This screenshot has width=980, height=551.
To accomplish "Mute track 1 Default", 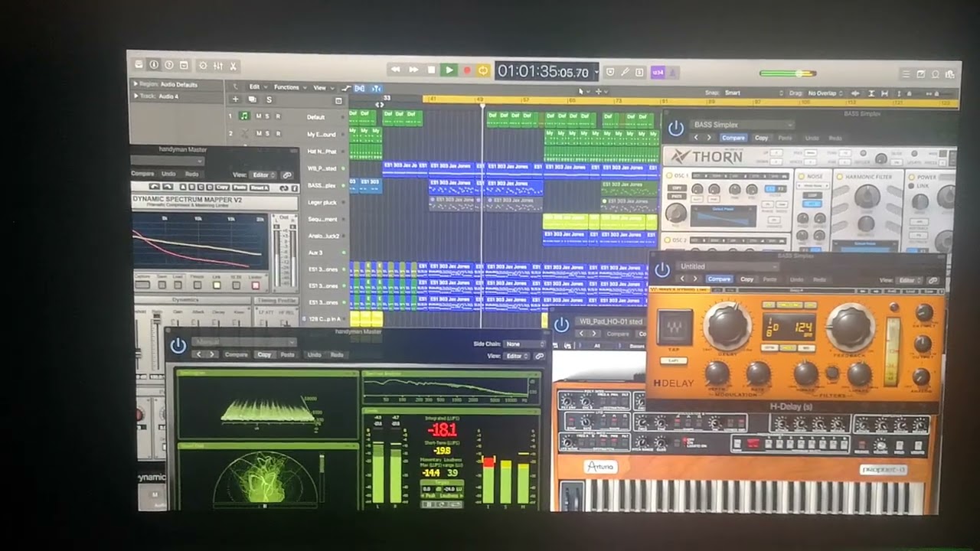I will [259, 116].
